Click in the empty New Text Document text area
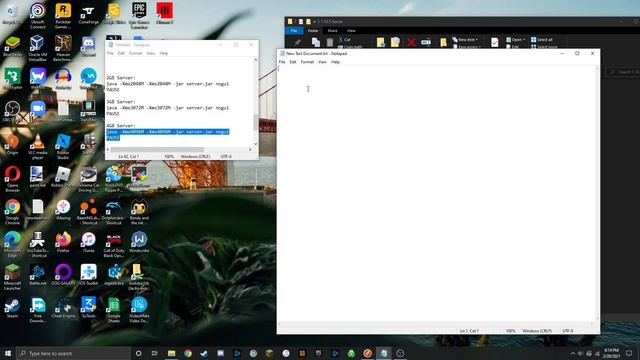The width and height of the screenshot is (640, 360). coord(436,194)
